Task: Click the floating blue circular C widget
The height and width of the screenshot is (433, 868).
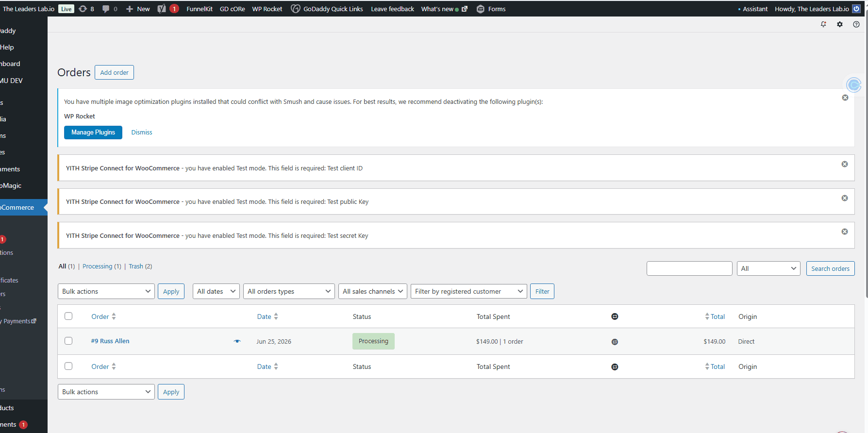Action: [853, 85]
